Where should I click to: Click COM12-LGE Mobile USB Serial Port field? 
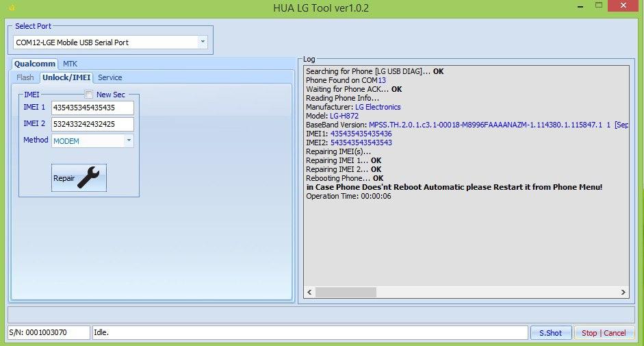pos(110,42)
